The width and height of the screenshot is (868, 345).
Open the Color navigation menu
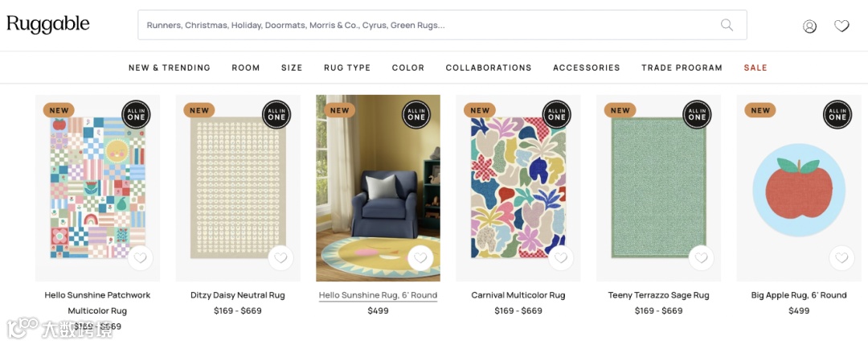(408, 68)
